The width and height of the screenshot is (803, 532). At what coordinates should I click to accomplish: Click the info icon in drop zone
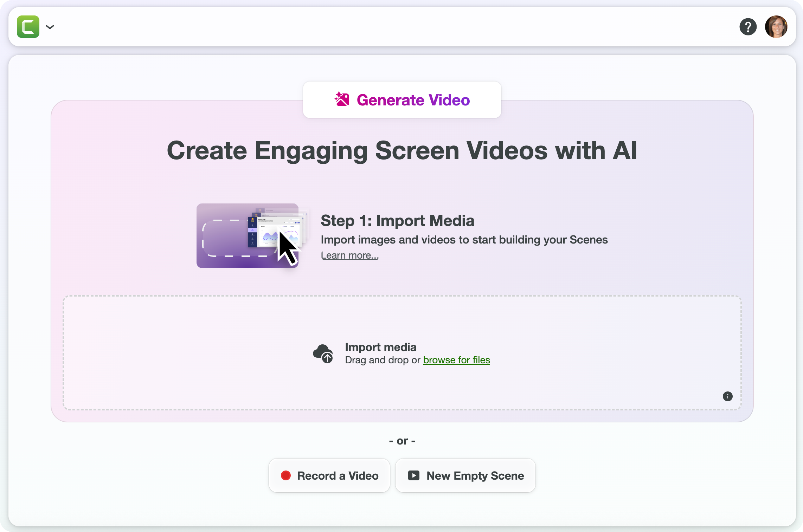click(x=728, y=396)
